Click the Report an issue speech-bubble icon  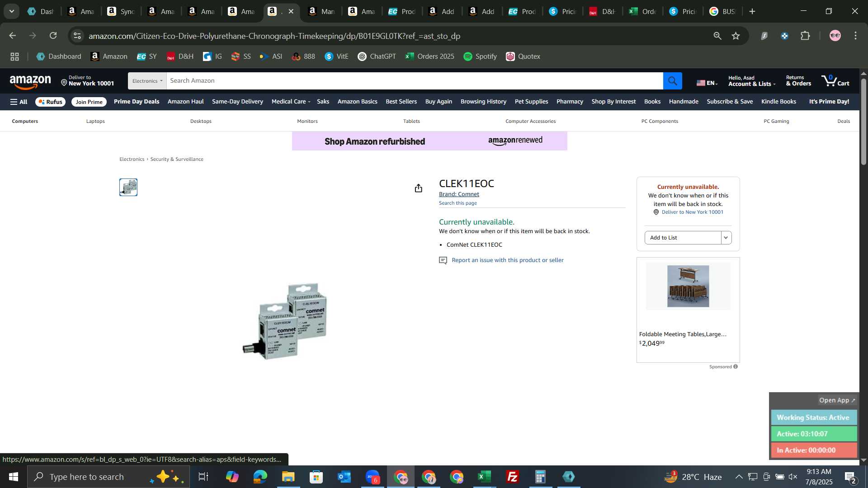(x=443, y=260)
